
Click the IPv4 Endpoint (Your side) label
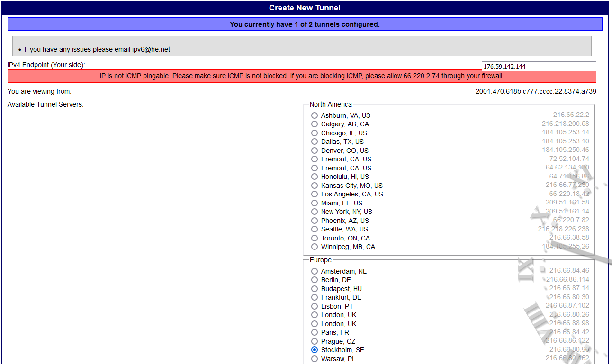pyautogui.click(x=46, y=65)
